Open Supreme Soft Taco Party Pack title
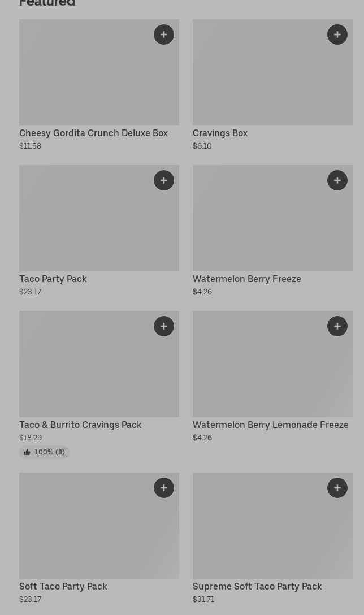The image size is (364, 615). click(x=257, y=586)
